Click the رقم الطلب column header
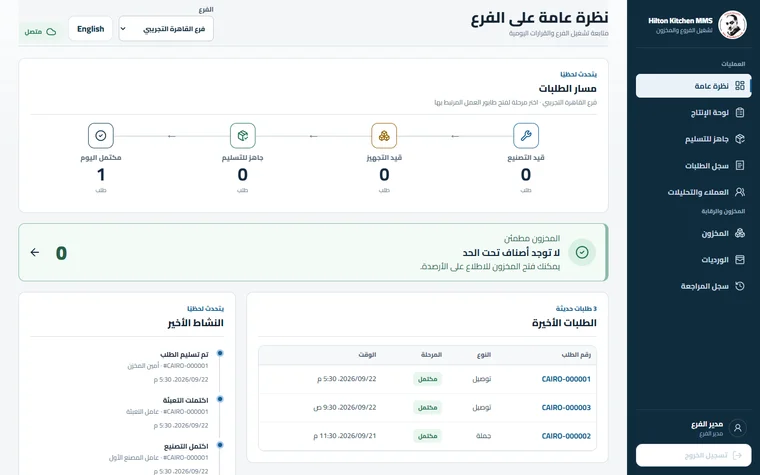Screen dimensions: 760x475 576,355
